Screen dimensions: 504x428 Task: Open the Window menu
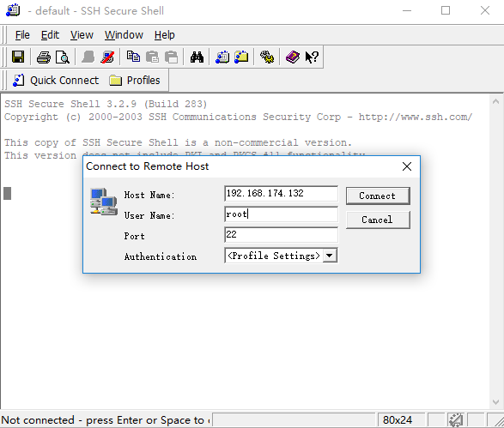tap(124, 34)
